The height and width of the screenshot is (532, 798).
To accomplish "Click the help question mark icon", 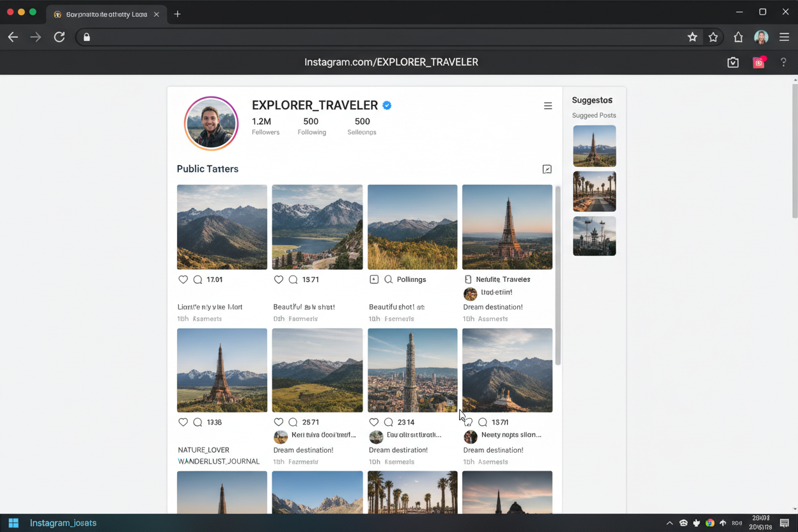I will [x=783, y=62].
